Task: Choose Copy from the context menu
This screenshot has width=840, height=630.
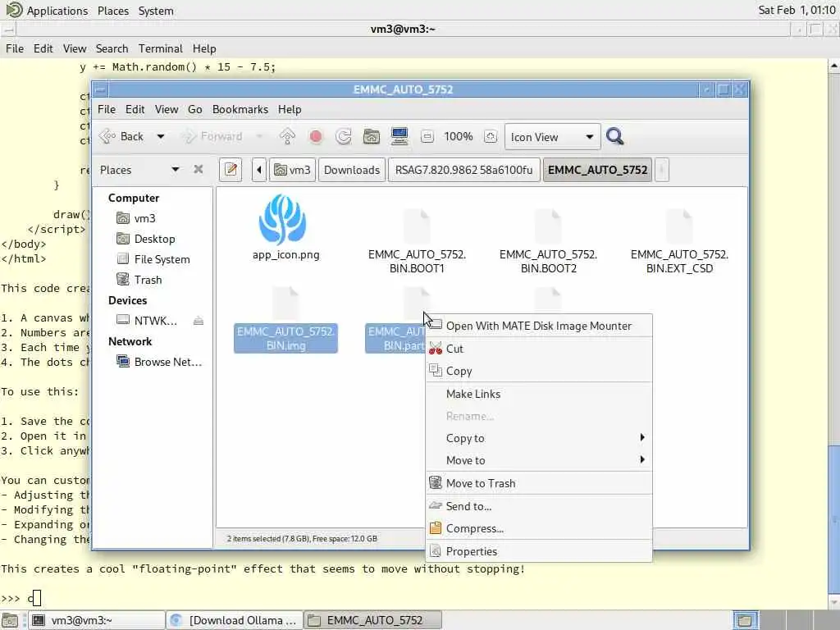Action: tap(539, 372)
